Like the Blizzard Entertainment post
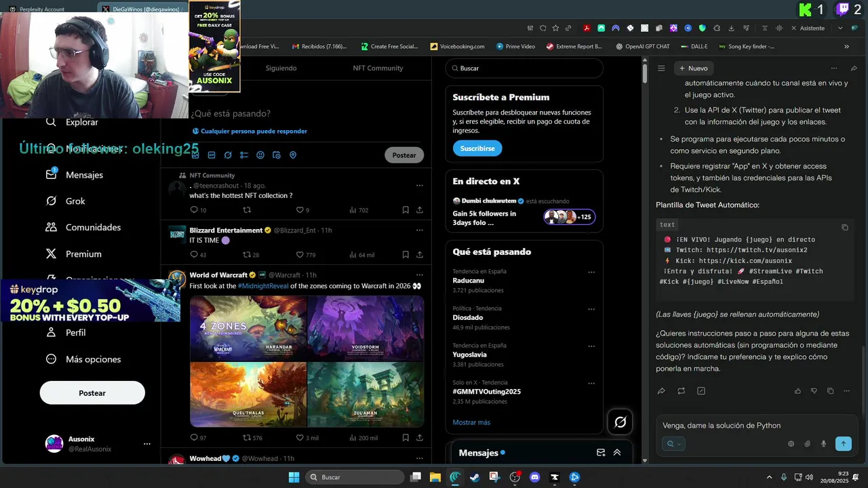This screenshot has height=488, width=868. coord(300,255)
